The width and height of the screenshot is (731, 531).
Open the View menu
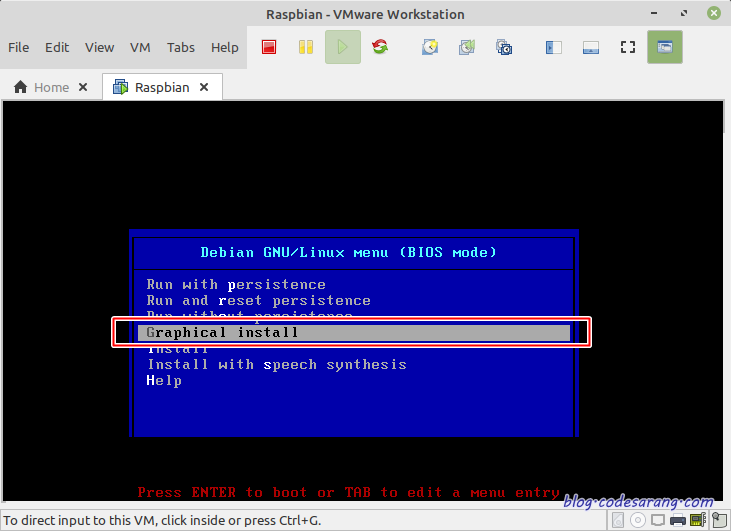pos(99,48)
